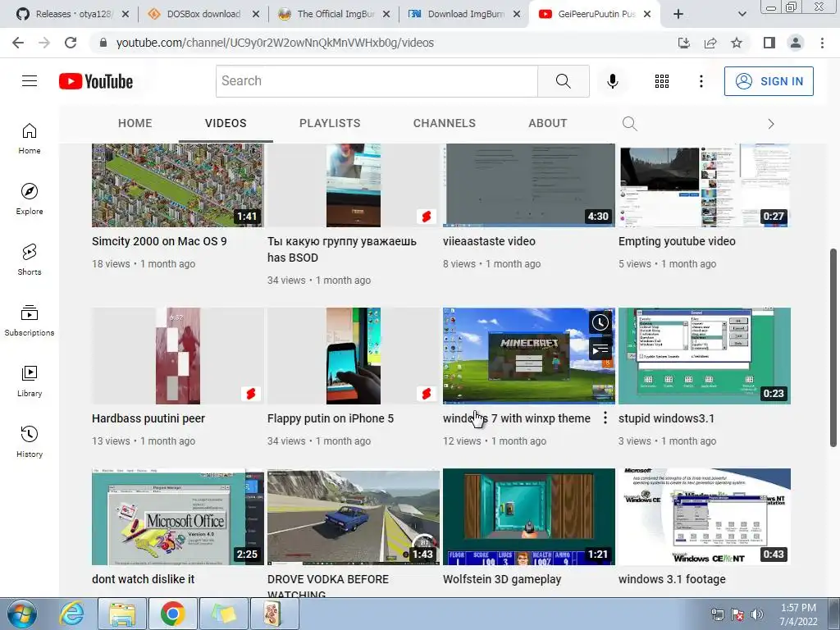
Task: Open the YouTube hamburger guide menu
Action: pyautogui.click(x=30, y=81)
